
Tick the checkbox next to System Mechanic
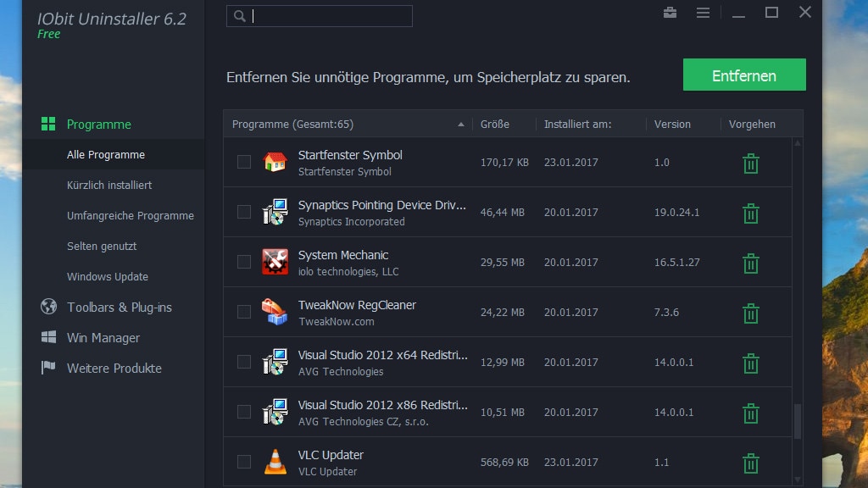coord(243,263)
